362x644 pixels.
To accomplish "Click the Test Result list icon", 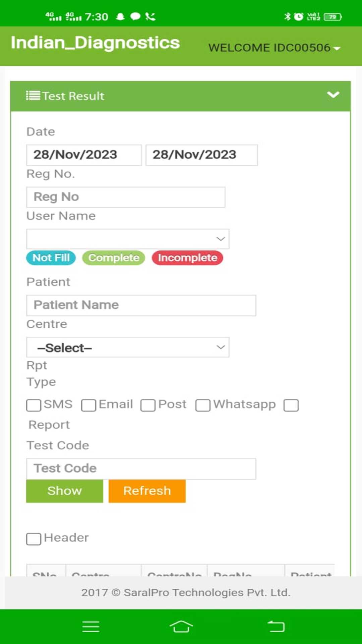I will click(33, 96).
